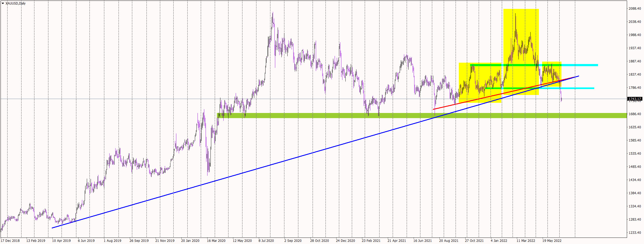Click the 1937.40 price axis label
The height and width of the screenshot is (244, 644).
[635, 48]
